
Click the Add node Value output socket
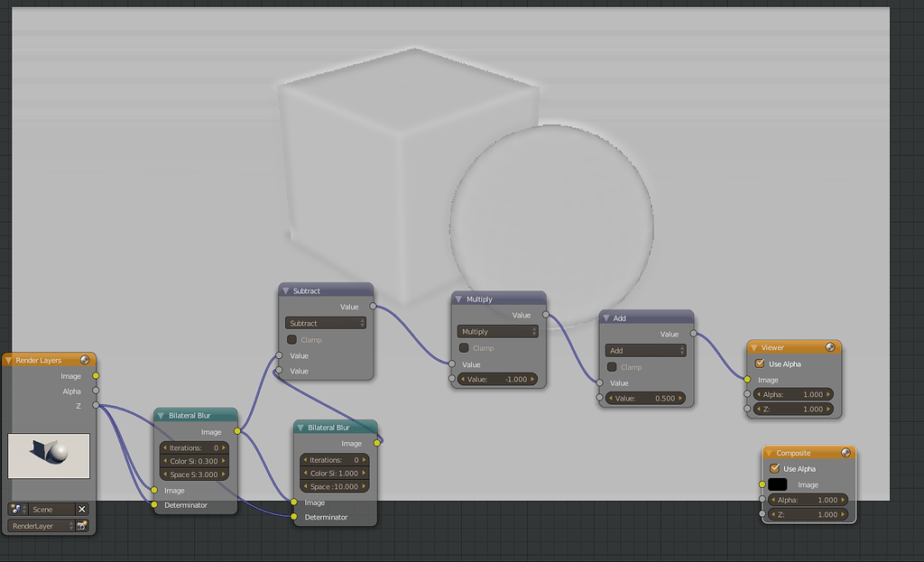[x=694, y=334]
